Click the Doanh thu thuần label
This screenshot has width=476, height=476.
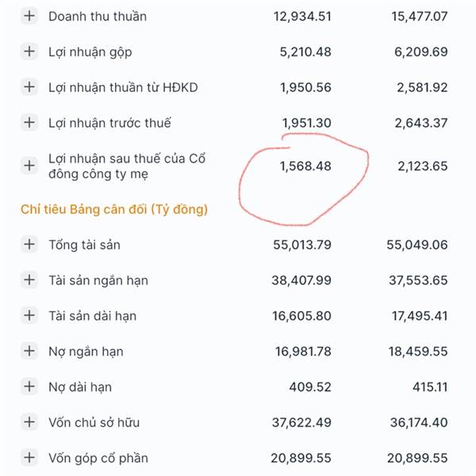point(97,16)
